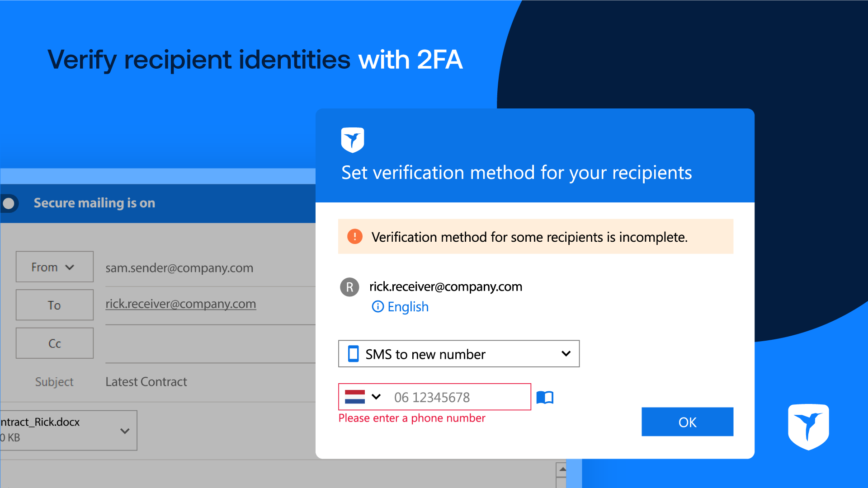The width and height of the screenshot is (868, 488).
Task: Click the hummingbird shield logo in dialog header
Action: 352,140
